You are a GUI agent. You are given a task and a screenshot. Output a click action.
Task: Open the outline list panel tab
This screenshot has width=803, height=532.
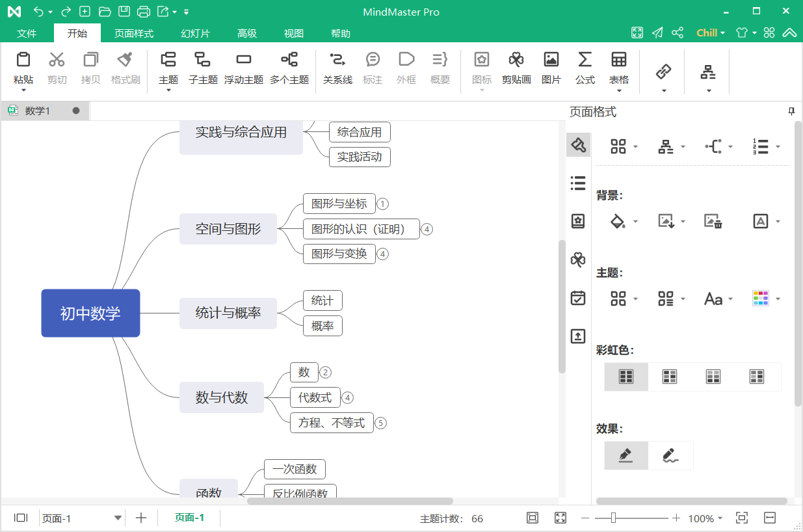point(578,183)
